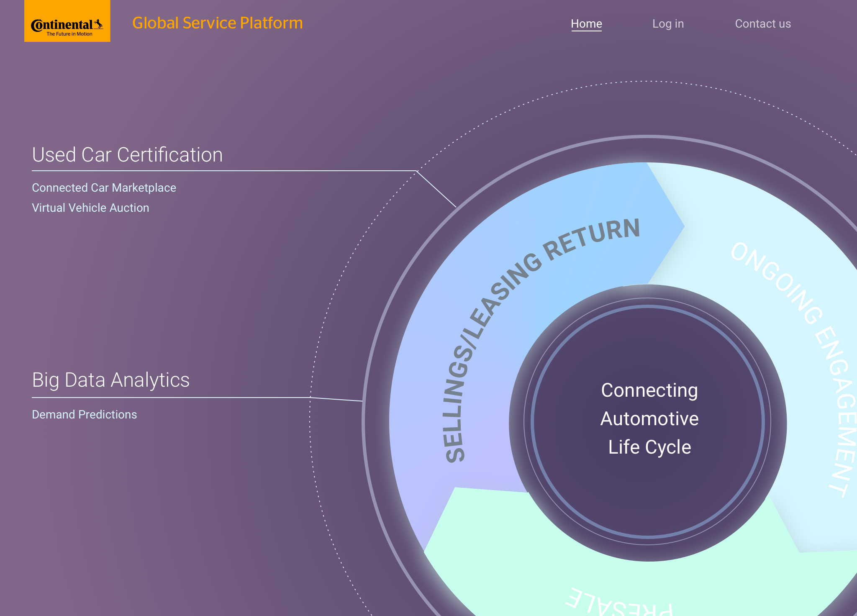
Task: Click the Global Service Platform title
Action: point(218,23)
